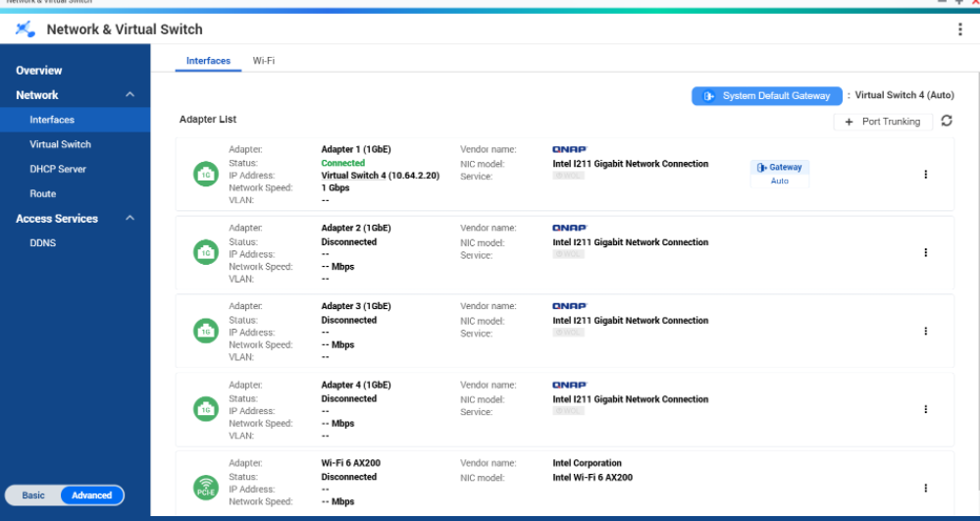The image size is (980, 521).
Task: Click the Adapter List heading
Action: pos(208,119)
